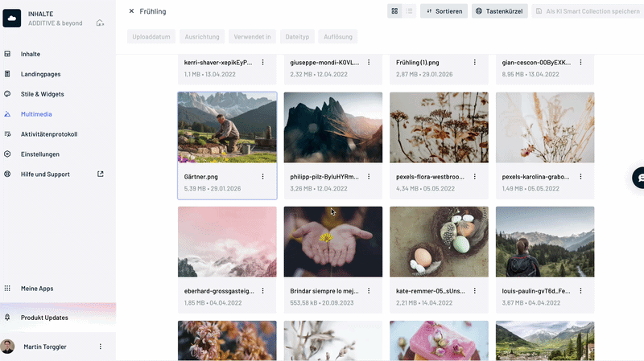Open the Einstellungen page
Image resolution: width=644 pixels, height=361 pixels.
39,154
